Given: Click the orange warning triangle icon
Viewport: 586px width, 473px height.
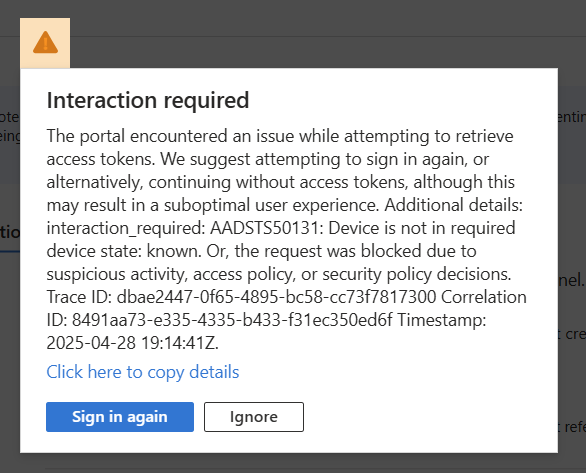Looking at the screenshot, I should click(x=45, y=43).
